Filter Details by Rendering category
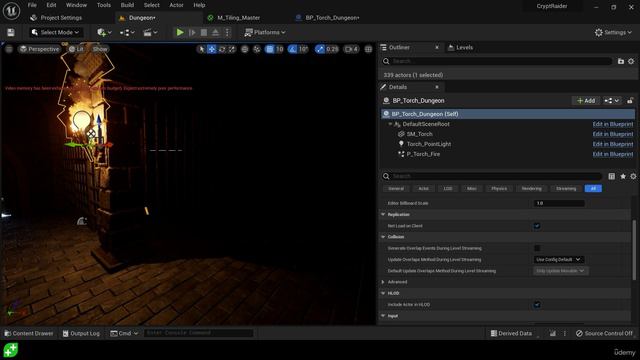The width and height of the screenshot is (640, 360). 531,189
